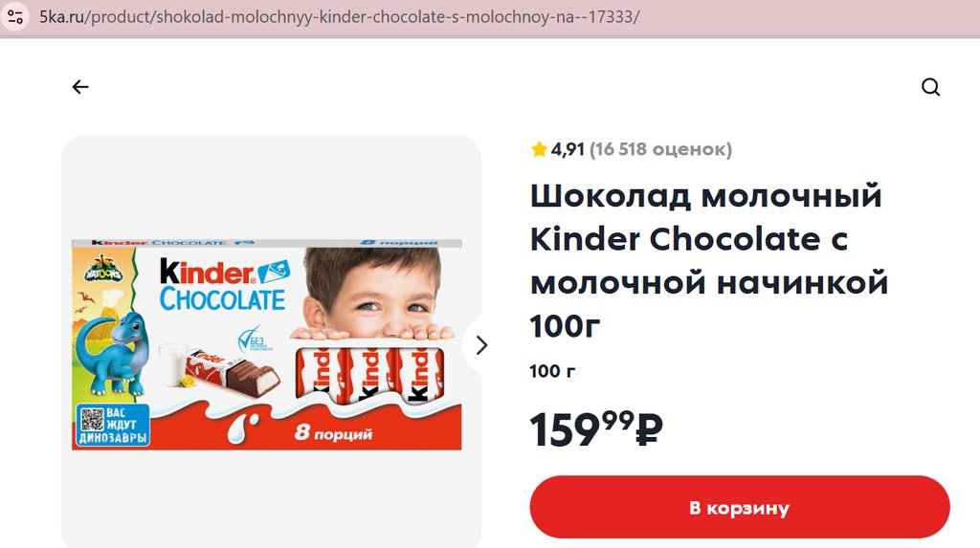Screen dimensions: 980x548
Task: Click the blue dinosaur illustration on the package
Action: 113,353
